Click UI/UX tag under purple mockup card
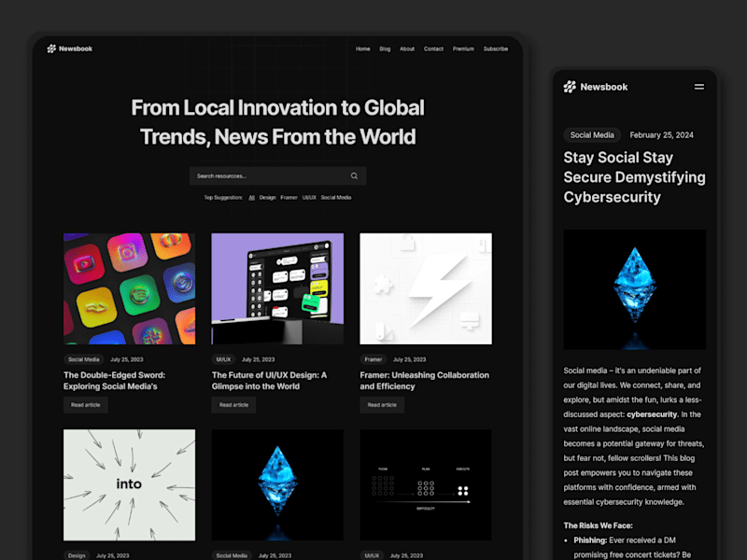Image resolution: width=747 pixels, height=560 pixels. click(x=223, y=359)
